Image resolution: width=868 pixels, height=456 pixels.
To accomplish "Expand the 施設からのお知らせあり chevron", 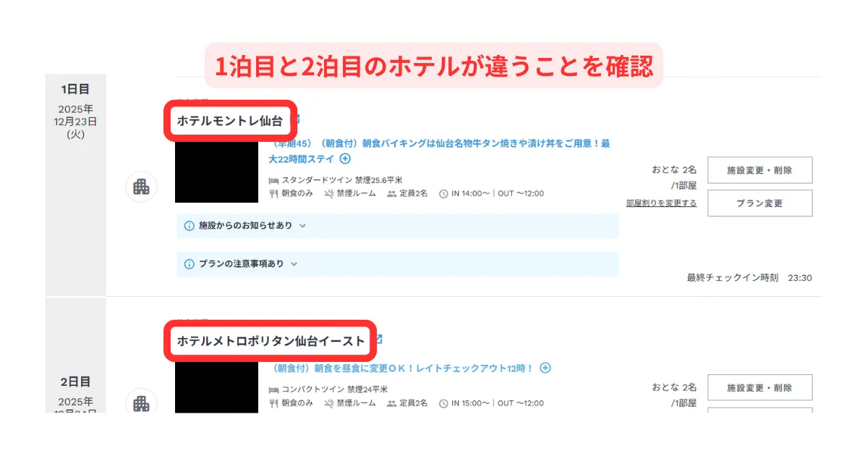I will [x=302, y=226].
